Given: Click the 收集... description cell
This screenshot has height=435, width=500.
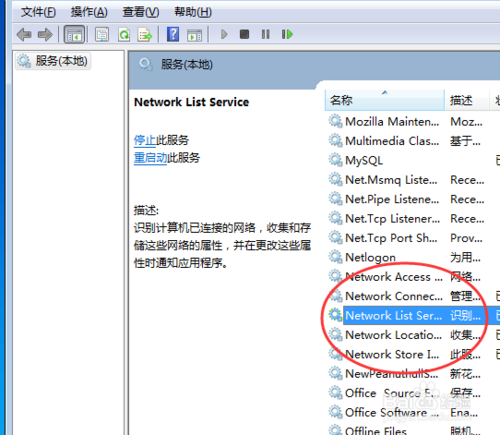Looking at the screenshot, I should 465,335.
